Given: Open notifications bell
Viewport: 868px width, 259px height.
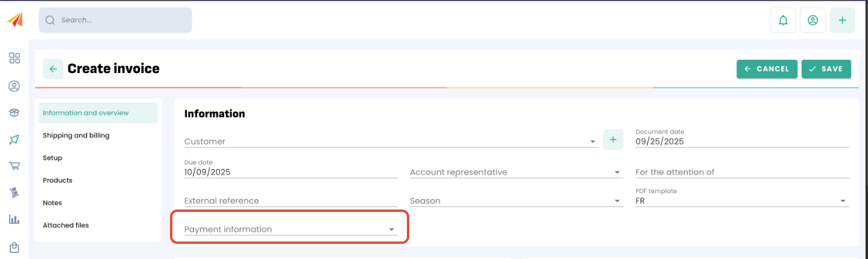Looking at the screenshot, I should (783, 21).
